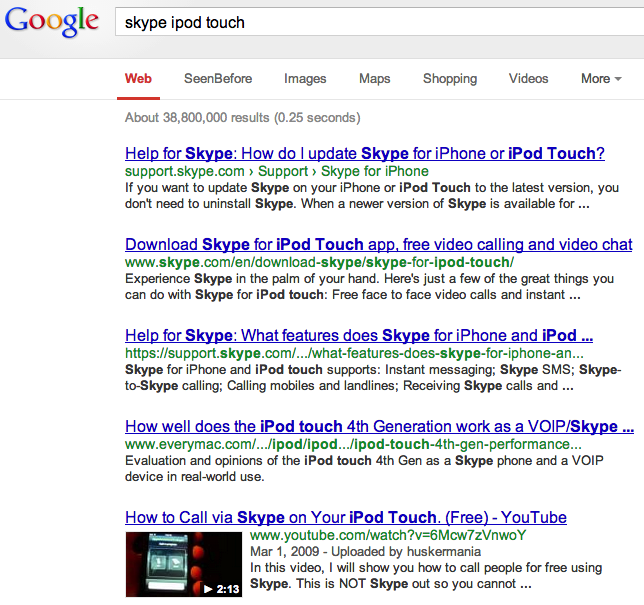Click the snippet starting 'In this video, I will show'
The image size is (644, 605).
pyautogui.click(x=426, y=575)
